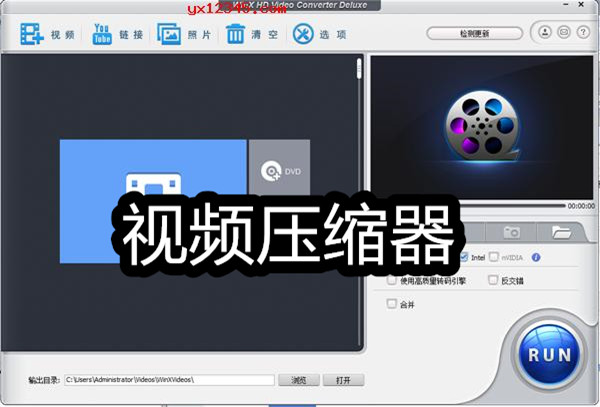The height and width of the screenshot is (407, 600).
Task: Click the Open (打开) button
Action: [x=343, y=380]
